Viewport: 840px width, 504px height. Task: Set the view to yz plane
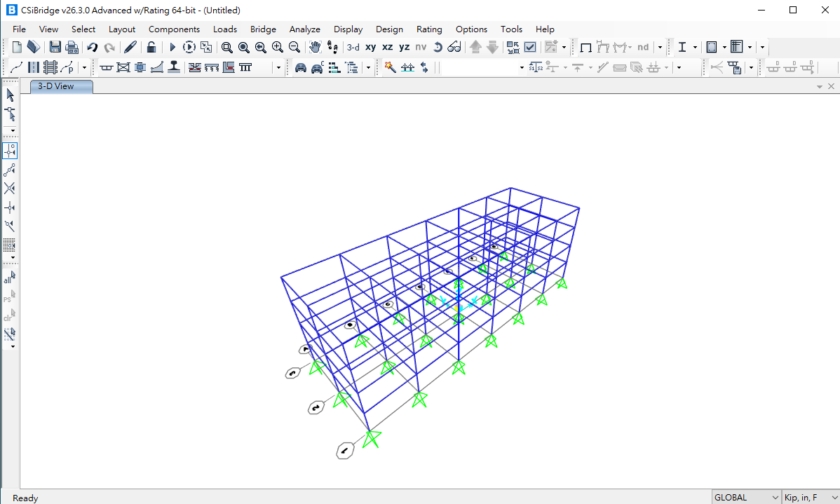pyautogui.click(x=405, y=47)
